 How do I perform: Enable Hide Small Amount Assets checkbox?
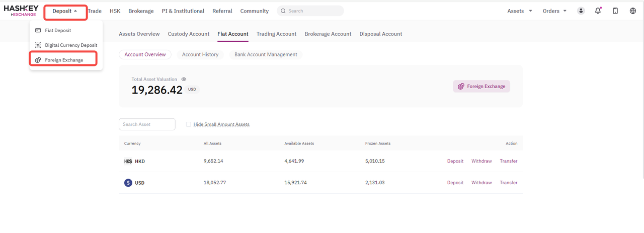tap(189, 124)
